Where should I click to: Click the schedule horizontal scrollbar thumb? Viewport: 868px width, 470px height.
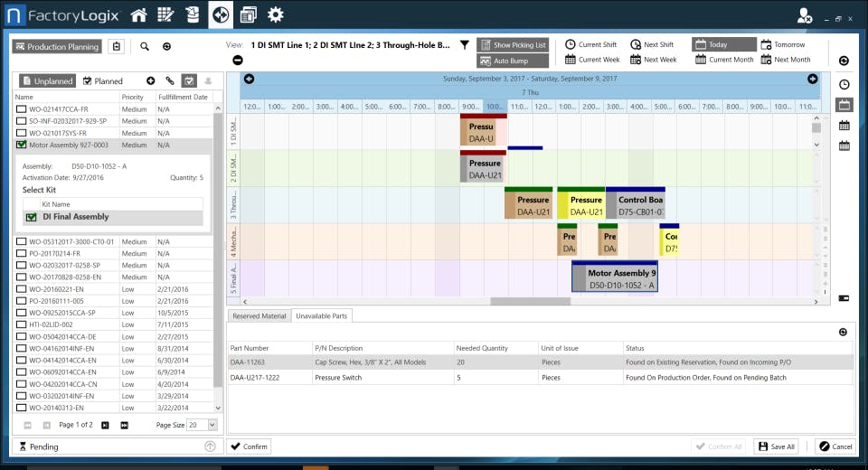pyautogui.click(x=530, y=301)
